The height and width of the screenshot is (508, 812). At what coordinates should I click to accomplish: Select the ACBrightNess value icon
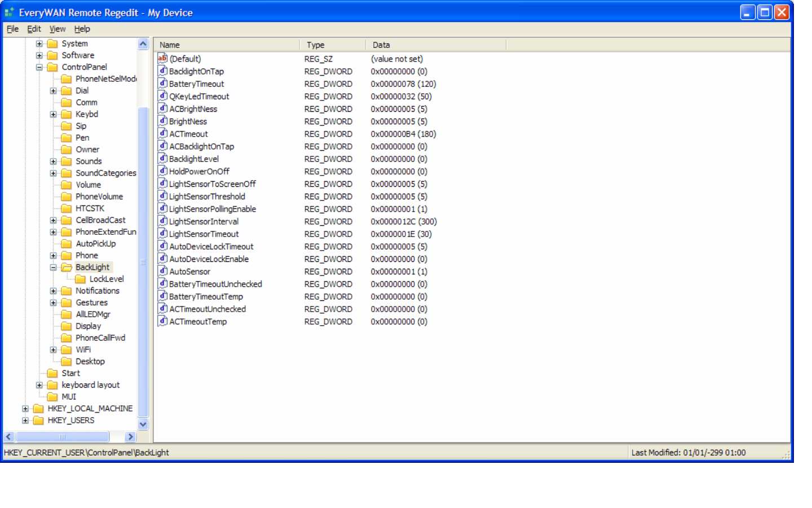(x=162, y=108)
